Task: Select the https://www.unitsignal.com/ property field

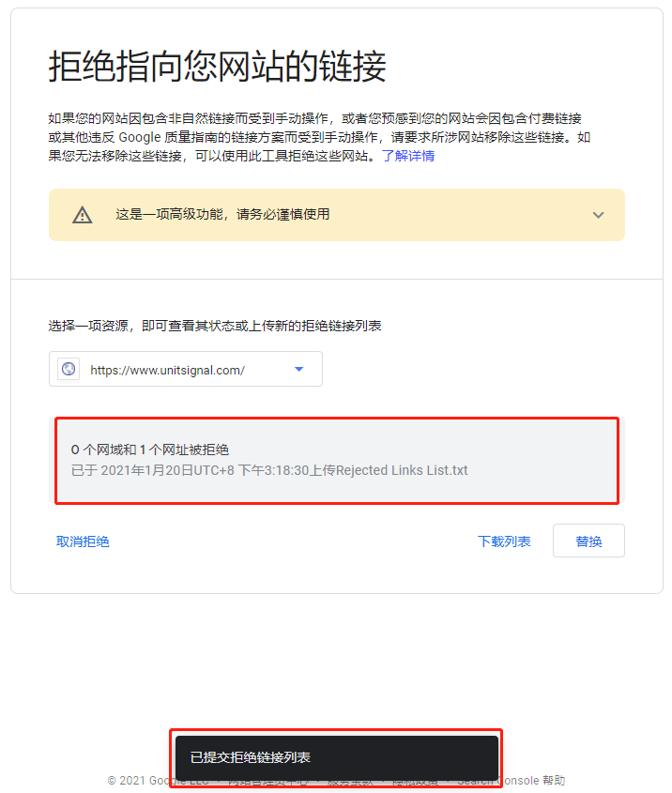Action: [x=186, y=369]
